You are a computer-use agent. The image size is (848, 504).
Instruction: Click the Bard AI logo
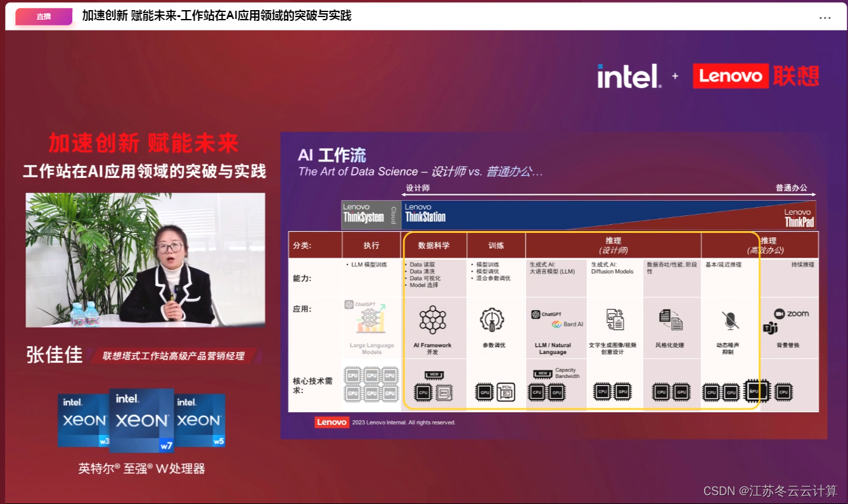tap(567, 324)
